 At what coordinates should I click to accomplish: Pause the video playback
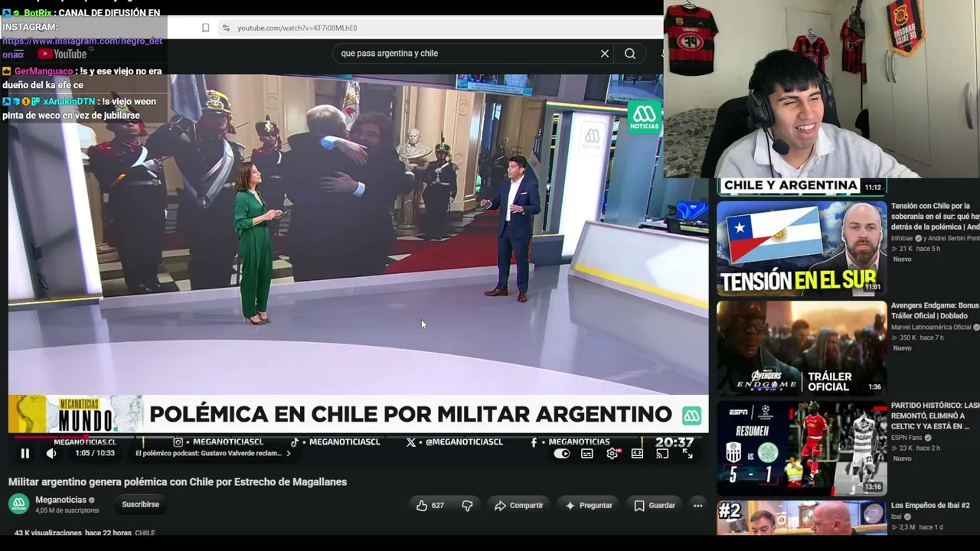point(24,454)
